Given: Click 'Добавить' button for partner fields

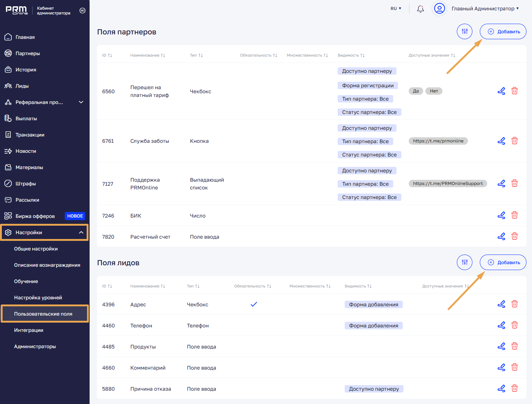Looking at the screenshot, I should pyautogui.click(x=503, y=31).
